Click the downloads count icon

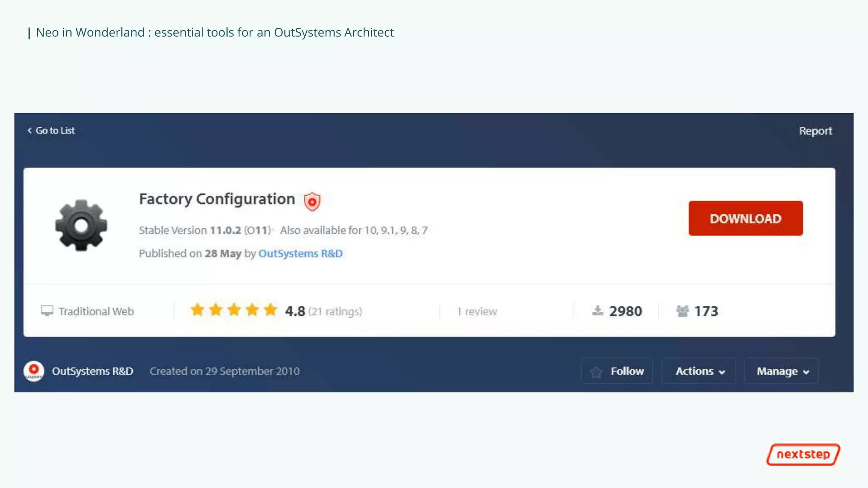click(x=598, y=311)
